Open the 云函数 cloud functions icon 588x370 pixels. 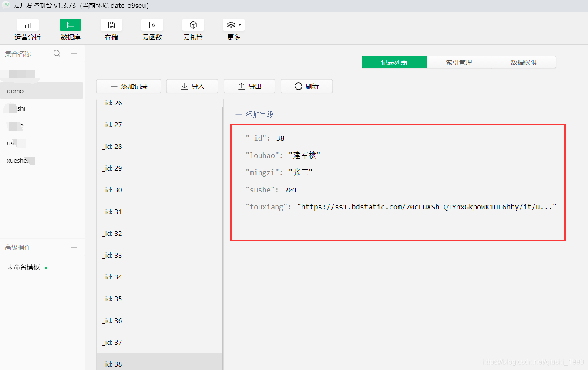coord(152,25)
